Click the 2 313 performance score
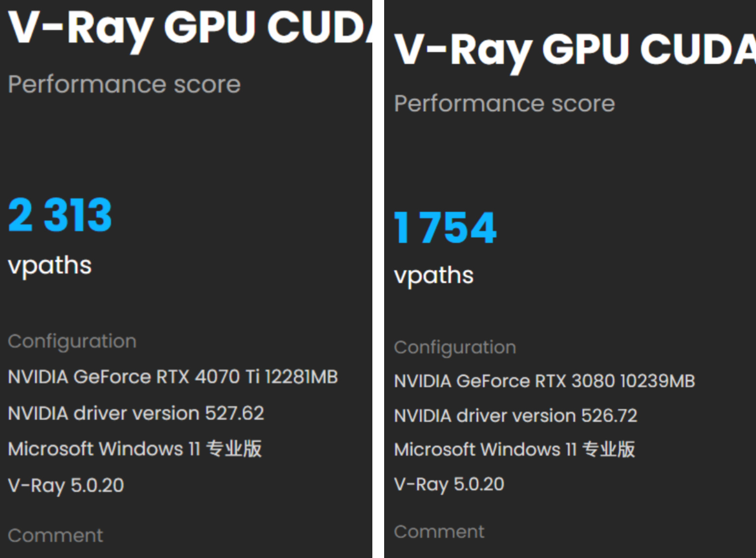The width and height of the screenshot is (756, 558). point(60,215)
